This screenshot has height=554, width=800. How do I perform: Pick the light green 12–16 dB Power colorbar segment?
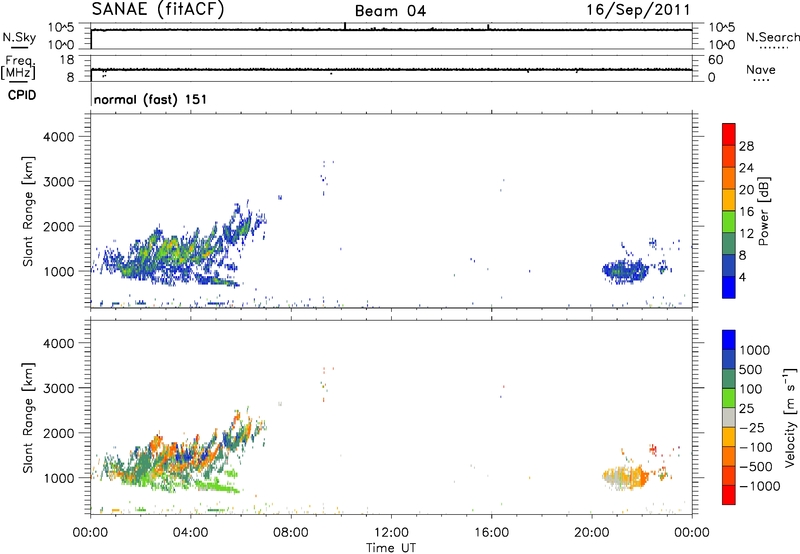click(x=729, y=222)
